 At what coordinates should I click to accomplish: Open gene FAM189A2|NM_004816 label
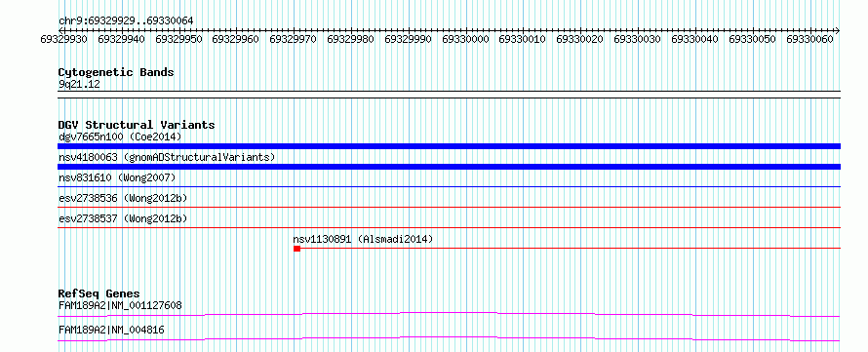coord(111,330)
